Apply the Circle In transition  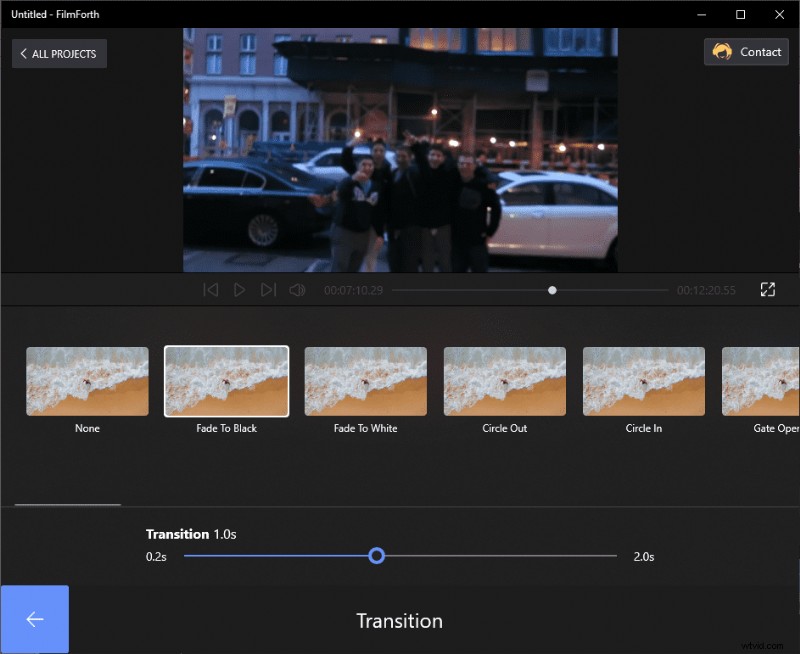[x=643, y=380]
